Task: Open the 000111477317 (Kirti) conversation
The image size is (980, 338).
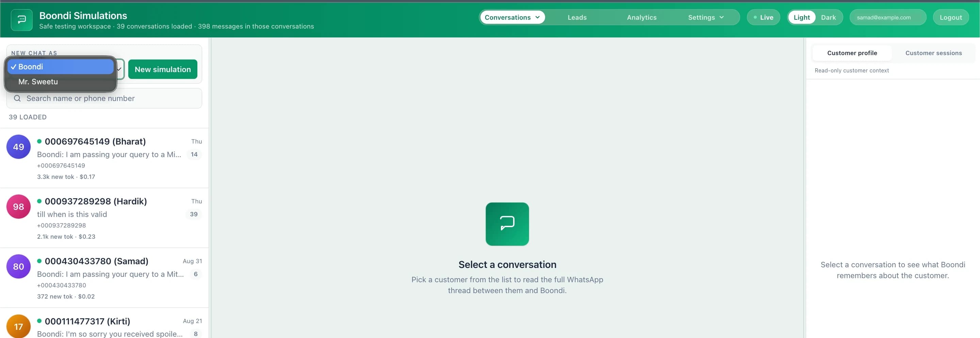Action: [104, 323]
